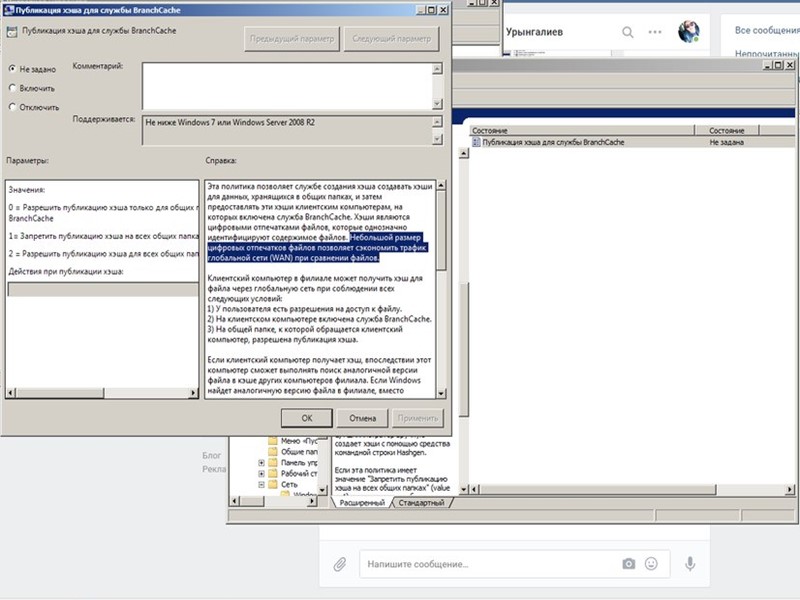Open the «Блог» link behind the dialog
Viewport: 800px width, 600px height.
tap(211, 455)
